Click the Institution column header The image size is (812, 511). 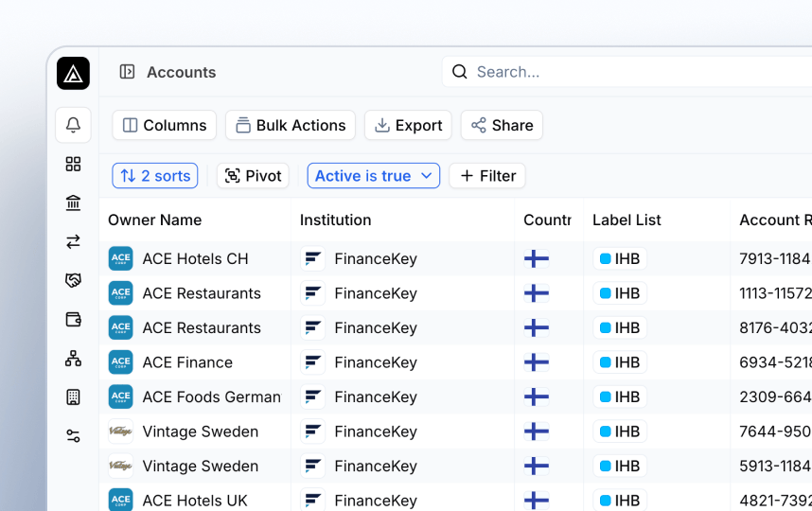tap(336, 220)
